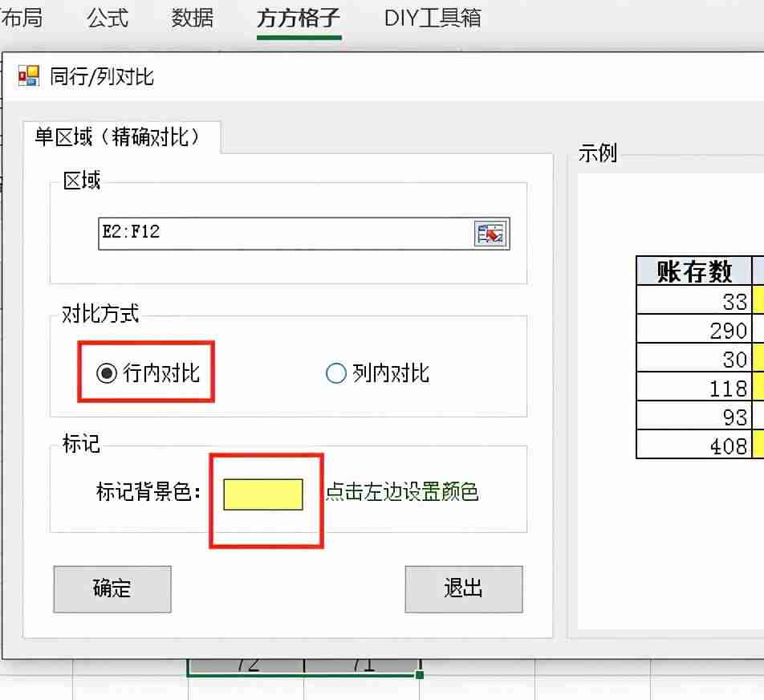Click the range selector icon in 区域 field
Viewport: 764px width, 700px height.
pos(491,234)
